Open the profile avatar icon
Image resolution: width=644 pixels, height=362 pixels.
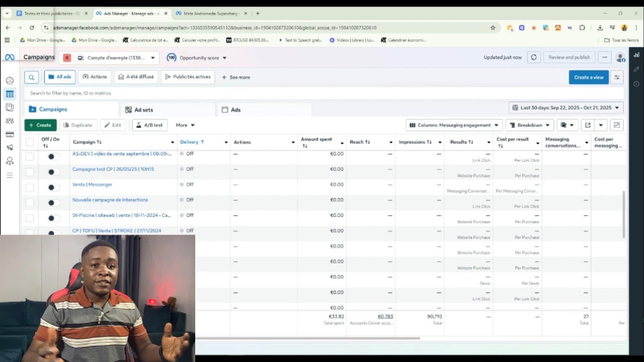[620, 58]
